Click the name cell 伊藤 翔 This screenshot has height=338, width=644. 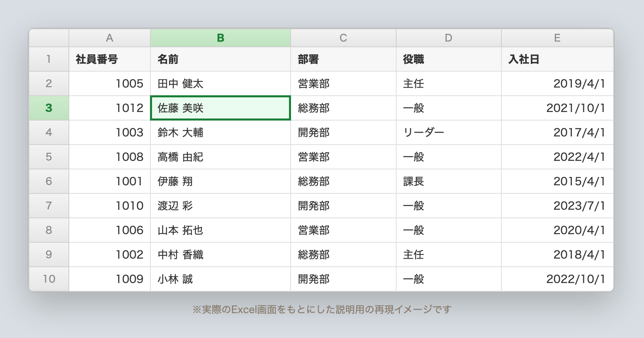coord(221,181)
